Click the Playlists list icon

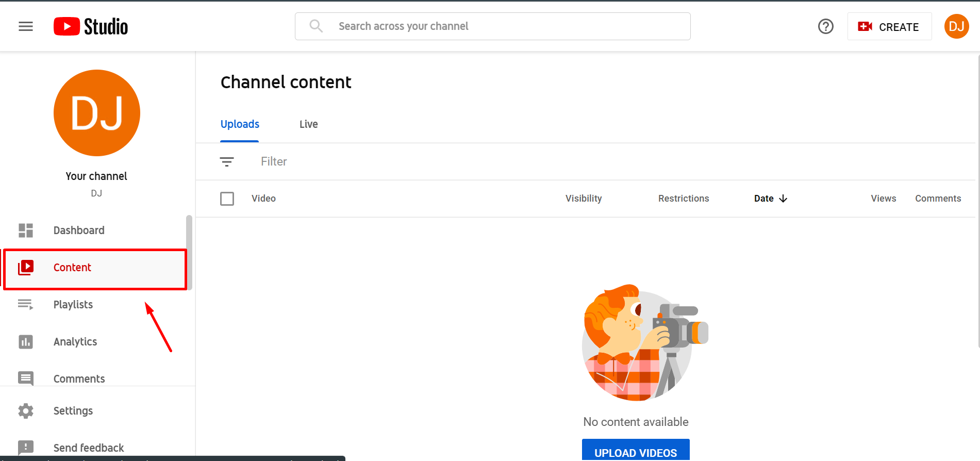pyautogui.click(x=26, y=305)
